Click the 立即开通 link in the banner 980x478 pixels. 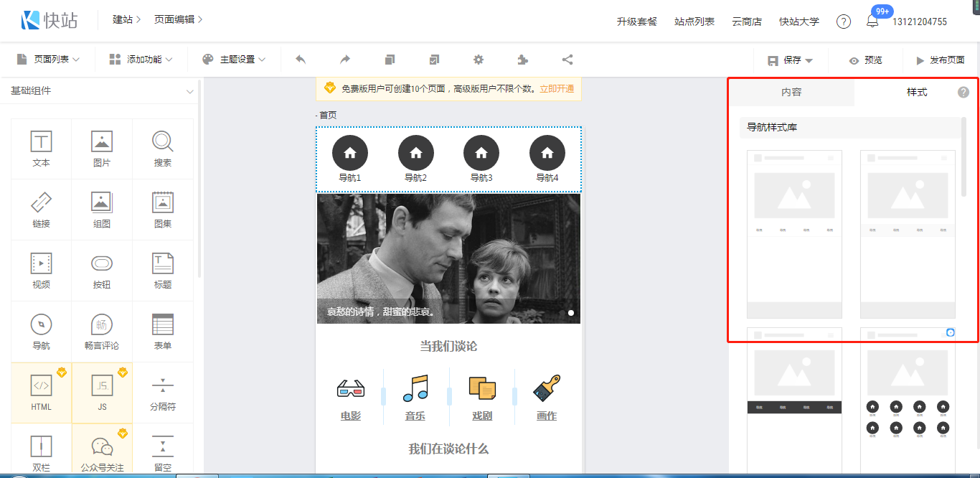(557, 89)
